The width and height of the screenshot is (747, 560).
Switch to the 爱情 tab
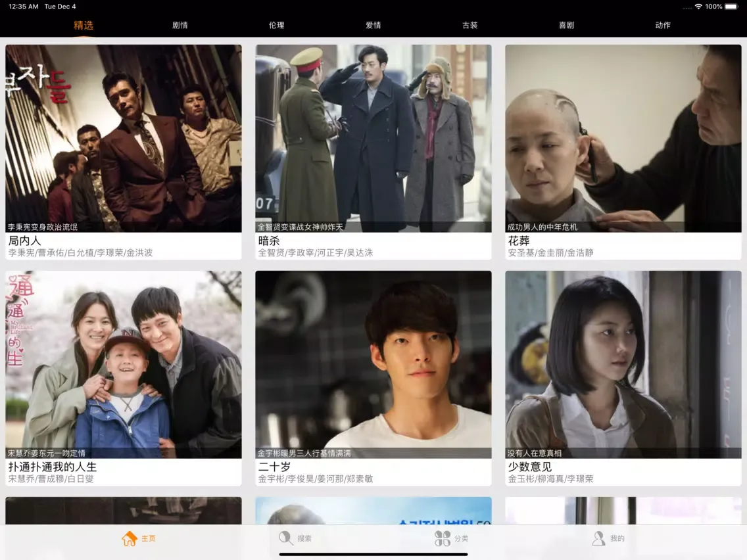(x=373, y=25)
